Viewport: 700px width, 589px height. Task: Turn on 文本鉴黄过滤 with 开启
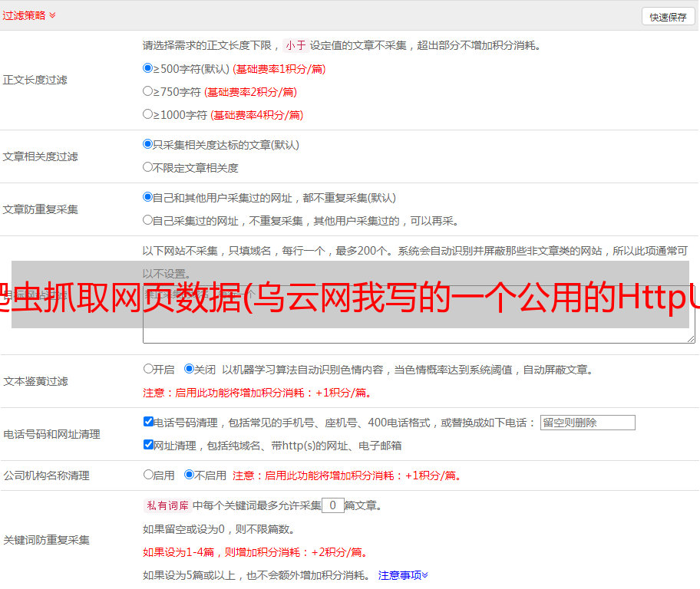coord(149,369)
